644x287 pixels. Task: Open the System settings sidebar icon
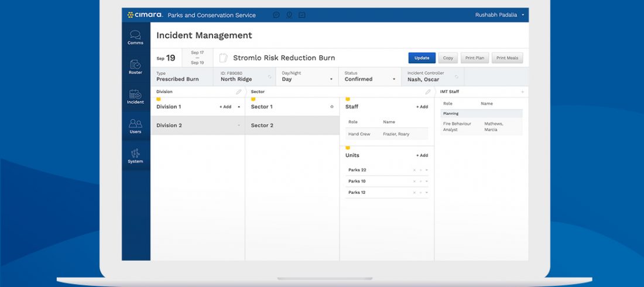(135, 156)
